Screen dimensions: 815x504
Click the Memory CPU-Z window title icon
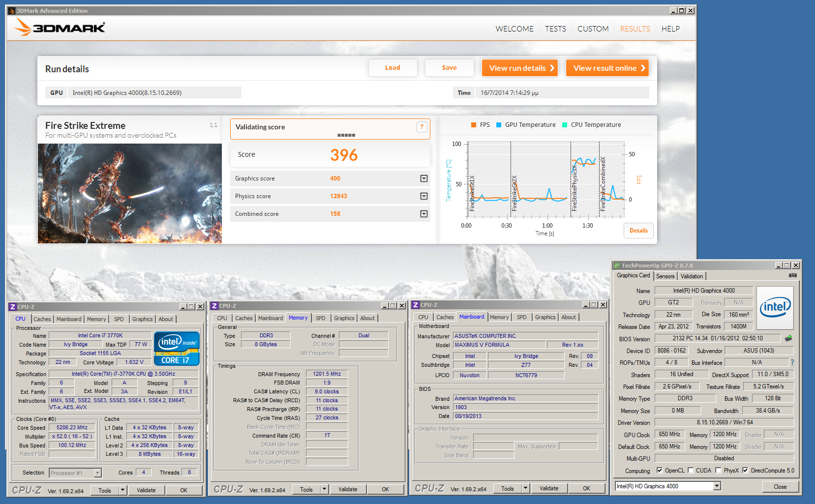coord(214,306)
